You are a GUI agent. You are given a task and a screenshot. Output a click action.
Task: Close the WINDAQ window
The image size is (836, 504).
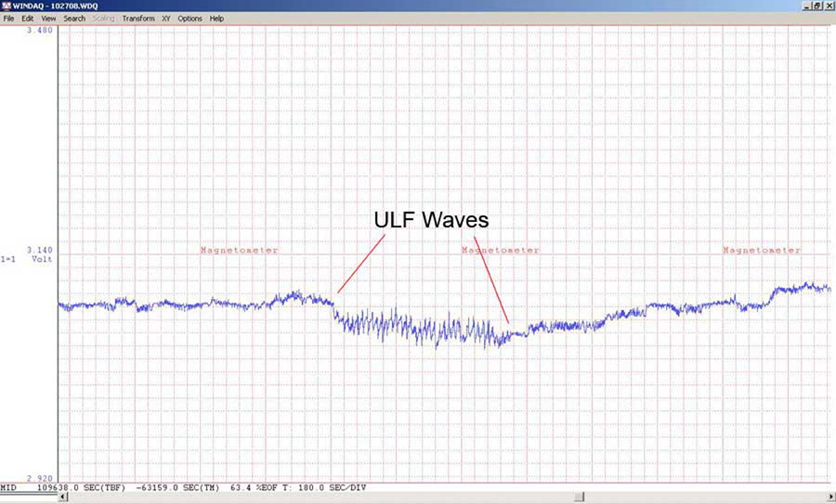pyautogui.click(x=829, y=6)
